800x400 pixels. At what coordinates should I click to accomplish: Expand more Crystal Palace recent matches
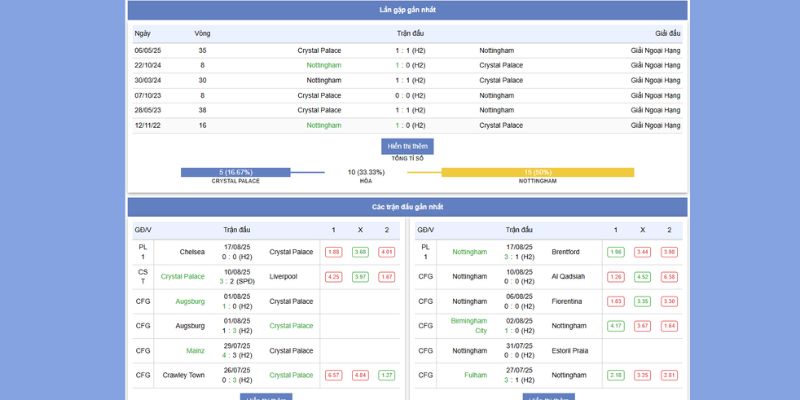[266, 396]
